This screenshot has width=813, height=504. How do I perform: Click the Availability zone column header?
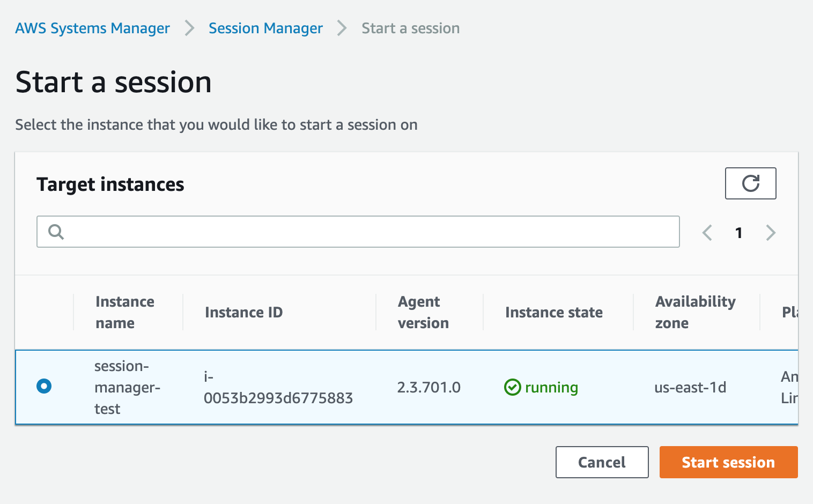695,312
